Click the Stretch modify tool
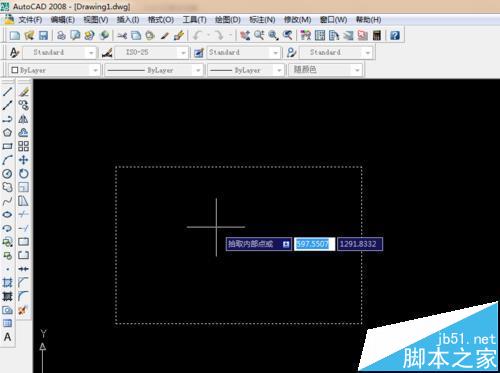Screen dimensions: 500x373 click(x=23, y=201)
